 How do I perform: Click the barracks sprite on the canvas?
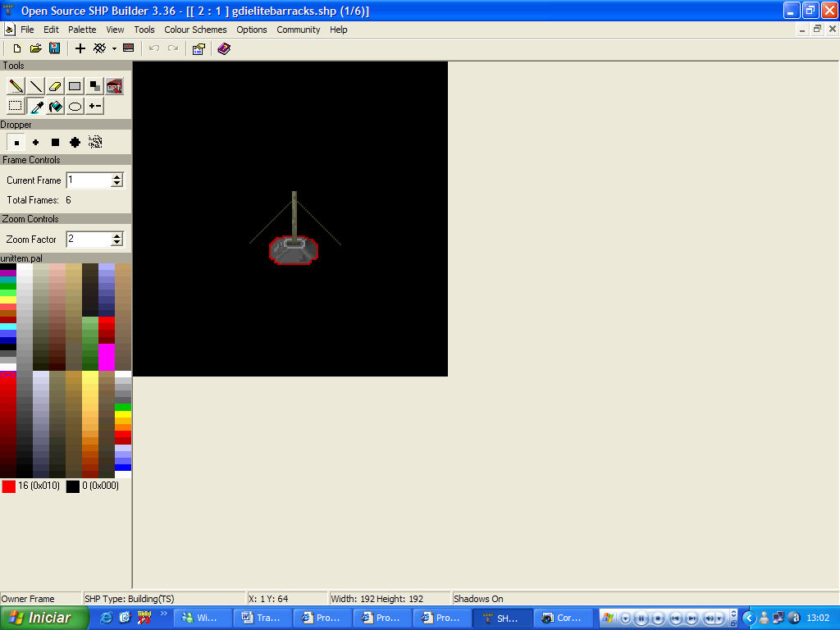[x=294, y=249]
